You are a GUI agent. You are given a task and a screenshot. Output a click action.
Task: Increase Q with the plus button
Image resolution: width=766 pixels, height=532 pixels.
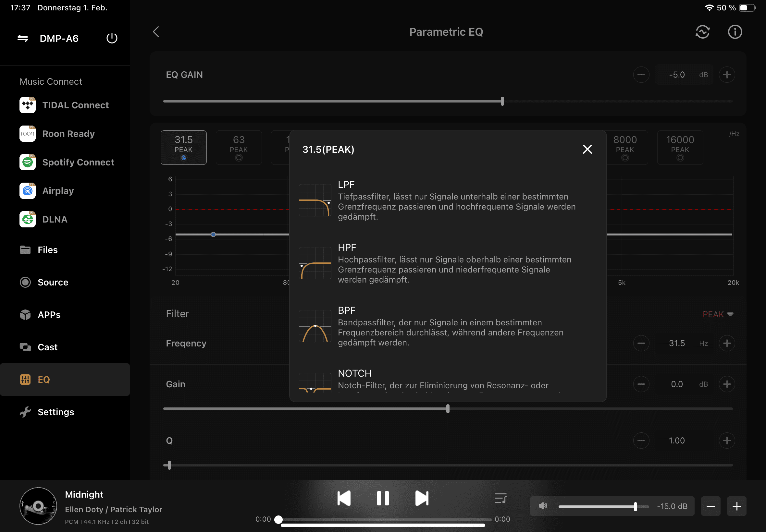(727, 441)
